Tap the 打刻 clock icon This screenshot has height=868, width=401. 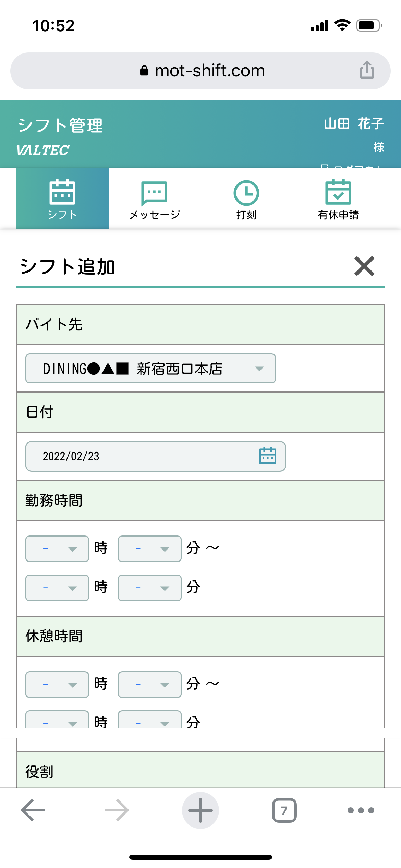[x=246, y=193]
